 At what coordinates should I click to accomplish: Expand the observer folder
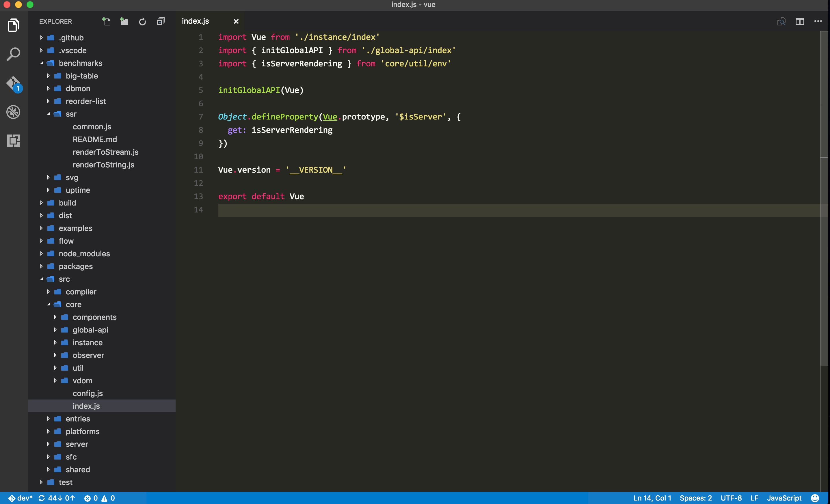pos(101,355)
